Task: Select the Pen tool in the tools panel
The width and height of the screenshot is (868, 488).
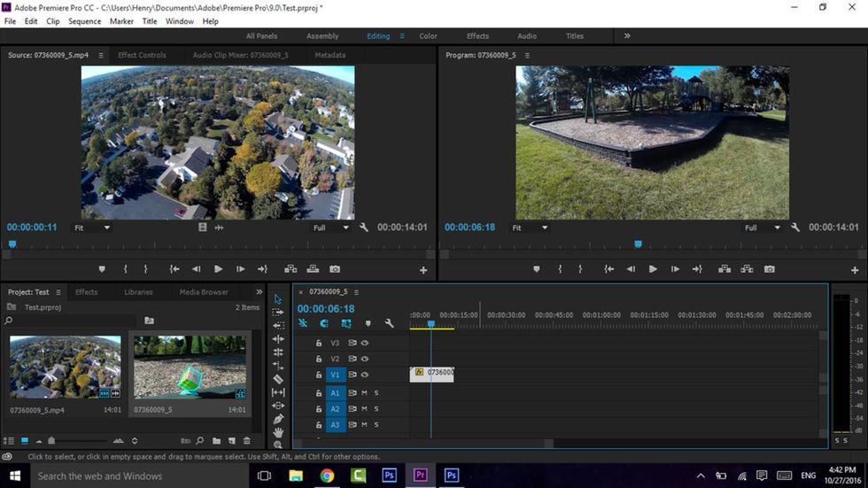Action: (x=278, y=419)
